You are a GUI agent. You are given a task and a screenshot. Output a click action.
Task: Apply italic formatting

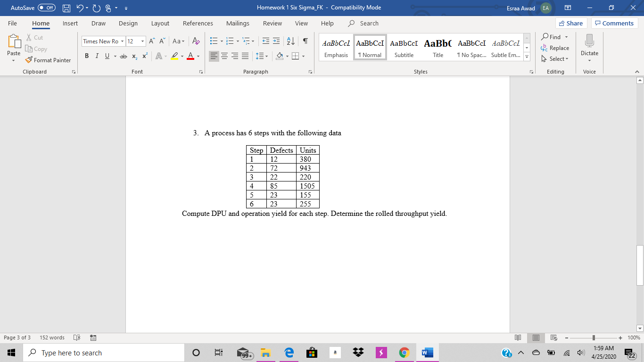coord(97,56)
